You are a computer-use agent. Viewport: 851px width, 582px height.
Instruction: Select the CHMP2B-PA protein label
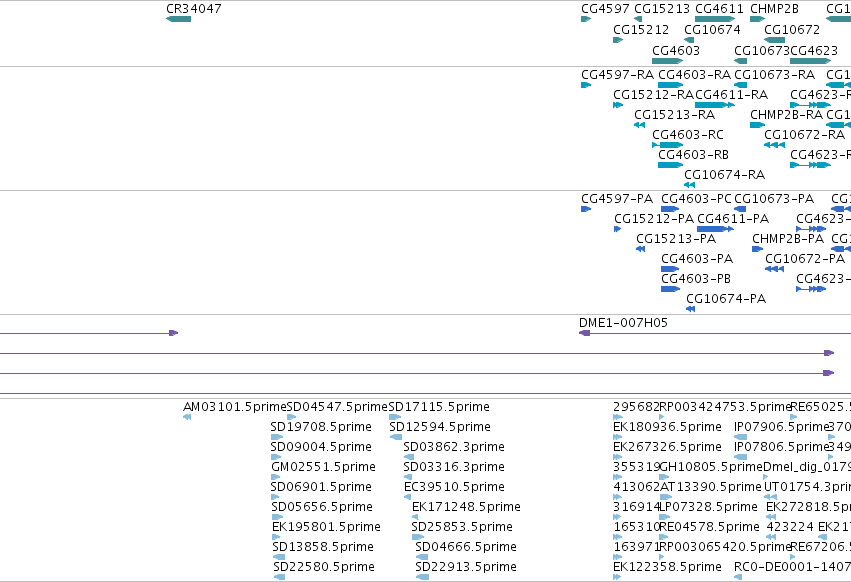(788, 239)
